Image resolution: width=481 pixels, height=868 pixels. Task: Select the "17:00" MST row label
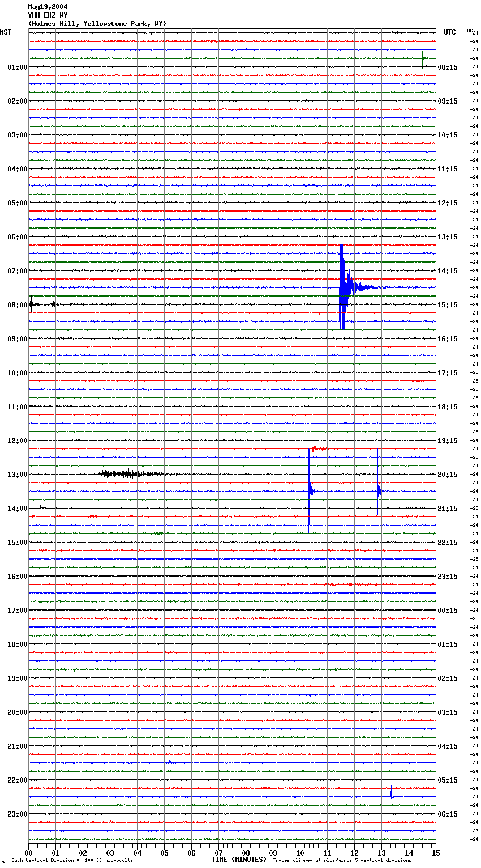click(x=18, y=611)
